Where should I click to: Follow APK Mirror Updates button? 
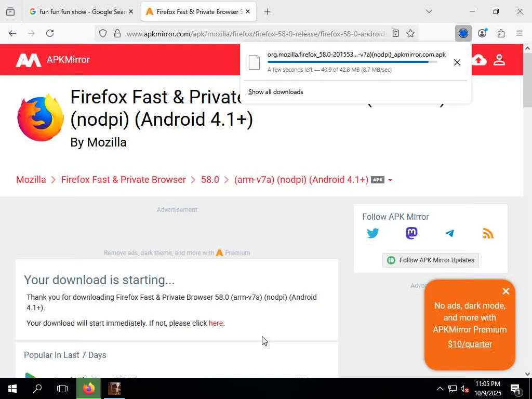(x=431, y=260)
